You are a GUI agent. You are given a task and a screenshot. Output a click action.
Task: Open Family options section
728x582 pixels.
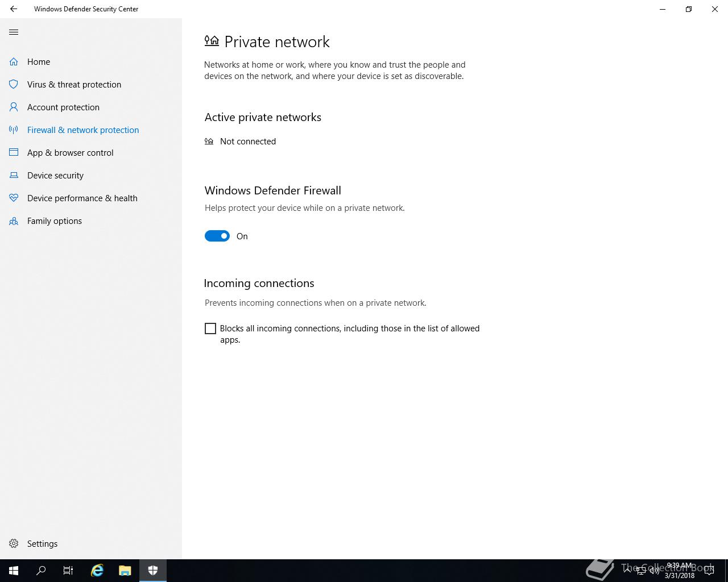[91, 221]
